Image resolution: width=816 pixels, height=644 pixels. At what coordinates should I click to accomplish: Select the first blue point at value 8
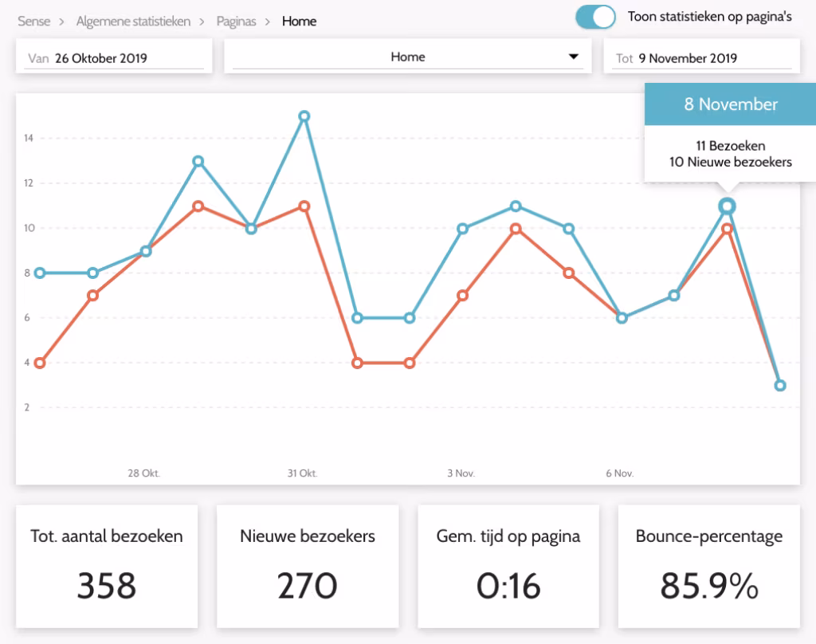click(40, 273)
